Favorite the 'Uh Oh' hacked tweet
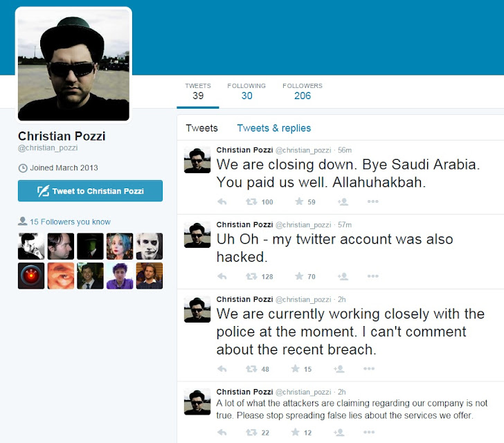504x443 pixels. coord(299,276)
